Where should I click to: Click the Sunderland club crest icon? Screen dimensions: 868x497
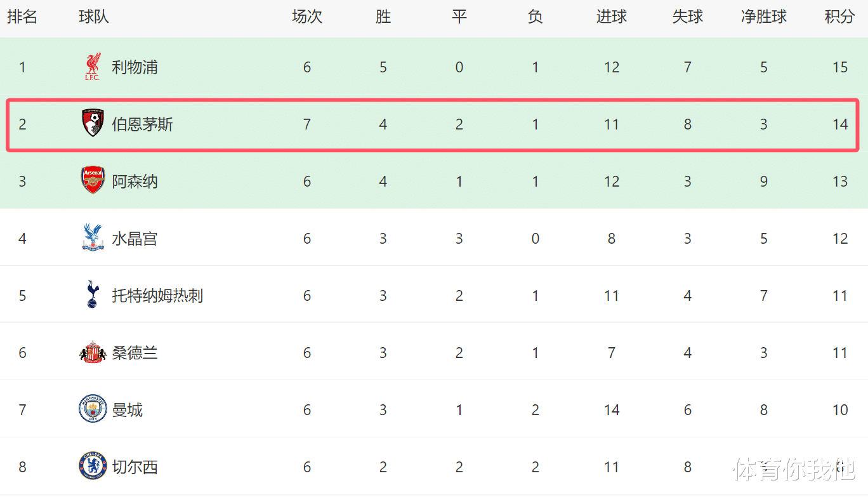tap(93, 352)
